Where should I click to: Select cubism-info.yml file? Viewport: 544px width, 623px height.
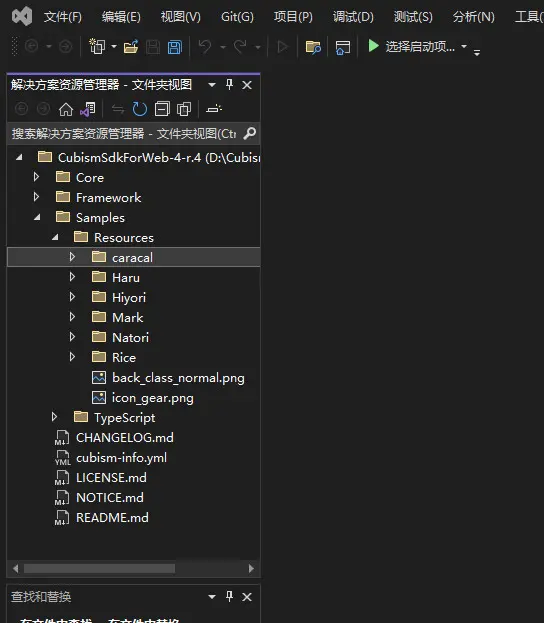[121, 458]
